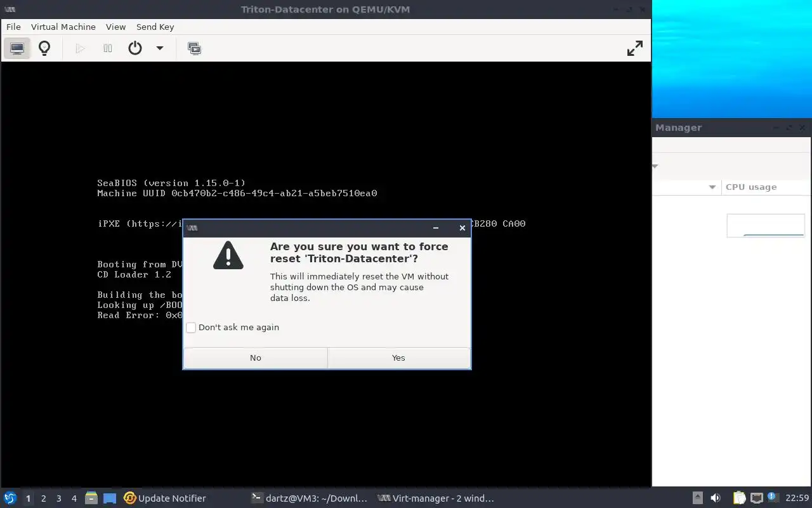
Task: Click the Machine UUID line in console
Action: [237, 193]
